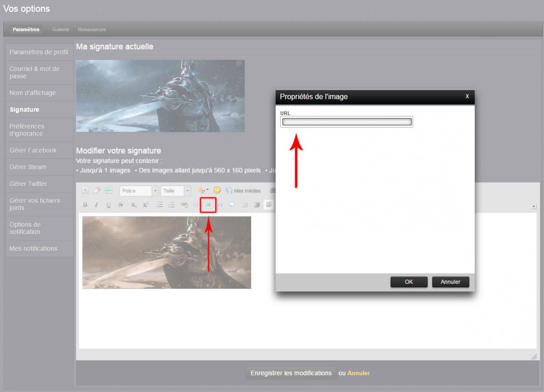
Task: Insert a bulleted list
Action: pos(160,205)
